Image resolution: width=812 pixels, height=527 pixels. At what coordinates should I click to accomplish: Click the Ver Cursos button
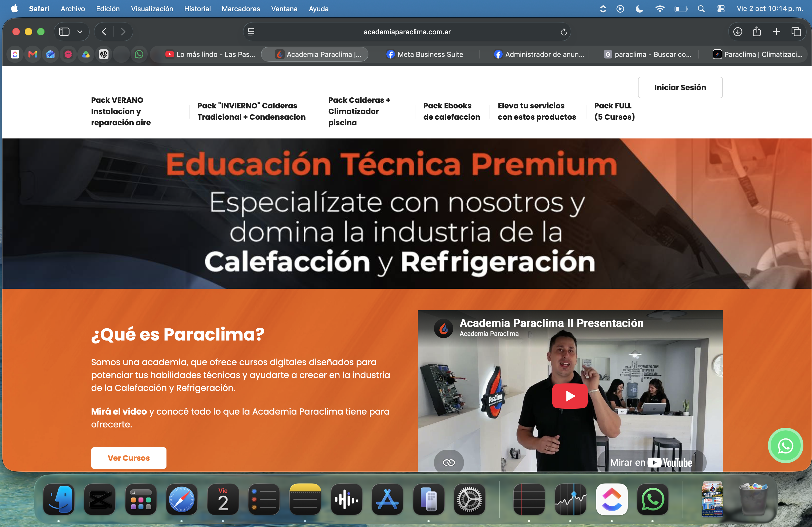[129, 458]
